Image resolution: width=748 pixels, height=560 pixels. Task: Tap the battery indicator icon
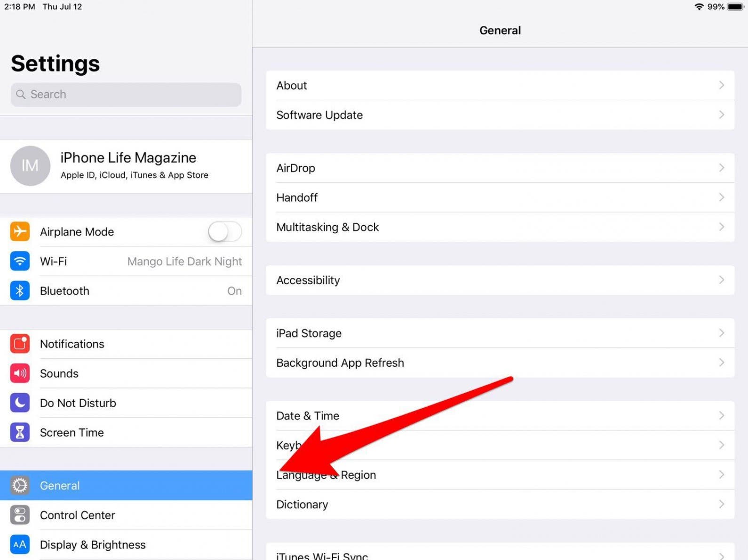(735, 7)
